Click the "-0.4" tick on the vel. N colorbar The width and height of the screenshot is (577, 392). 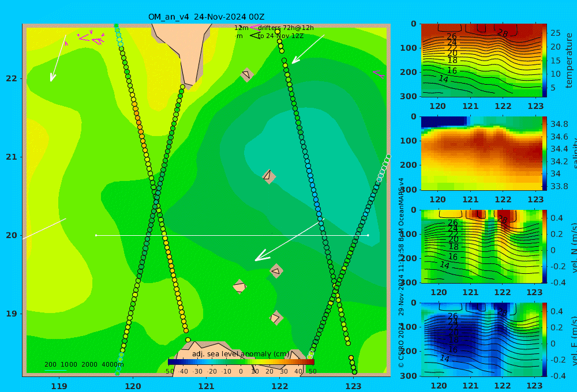tap(557, 282)
